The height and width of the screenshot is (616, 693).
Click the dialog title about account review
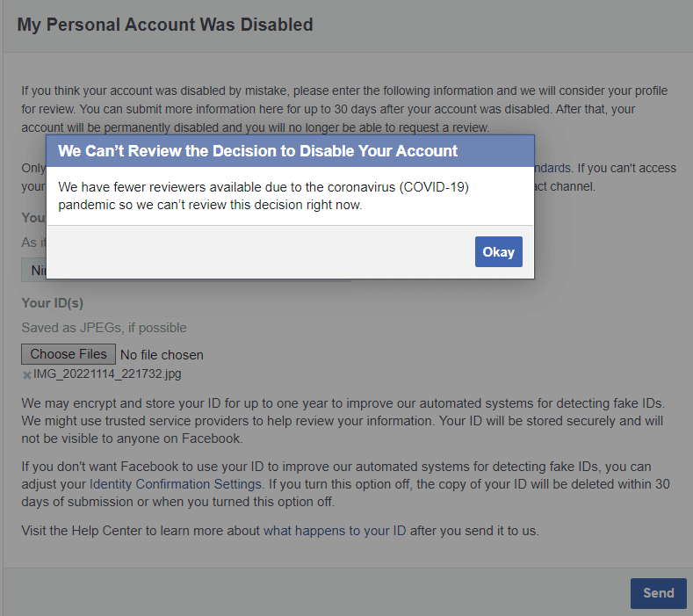tap(257, 151)
